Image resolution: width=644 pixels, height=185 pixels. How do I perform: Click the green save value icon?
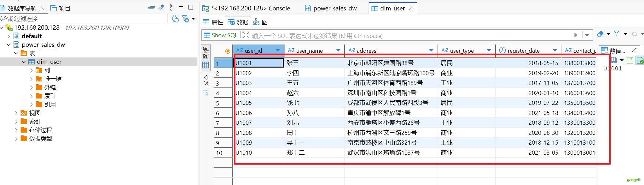click(x=630, y=60)
